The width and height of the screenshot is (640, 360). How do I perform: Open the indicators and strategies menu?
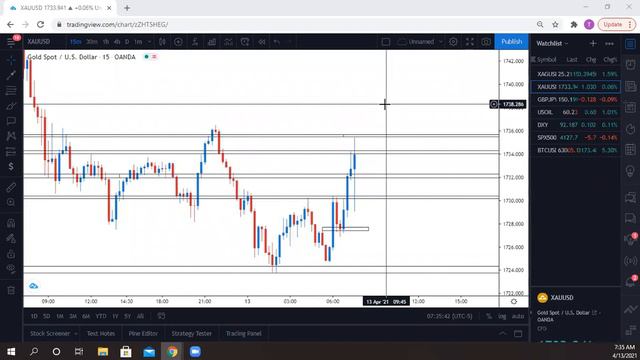tap(195, 42)
